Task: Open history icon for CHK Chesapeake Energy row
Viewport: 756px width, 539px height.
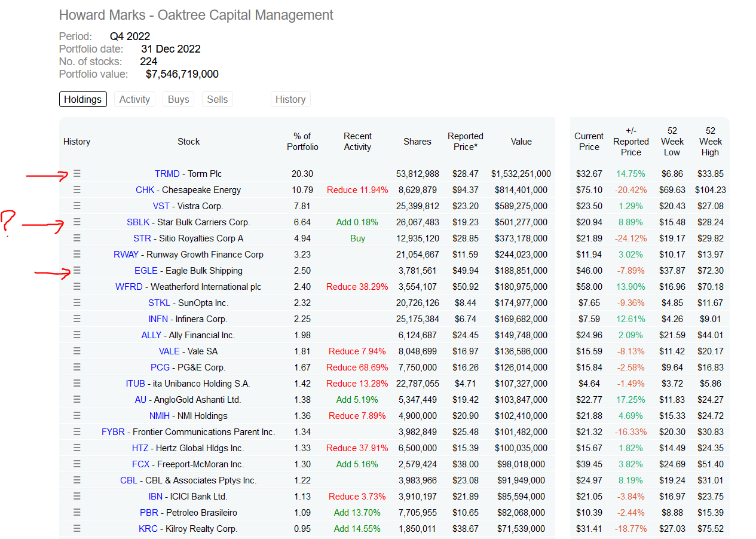Action: click(x=76, y=189)
